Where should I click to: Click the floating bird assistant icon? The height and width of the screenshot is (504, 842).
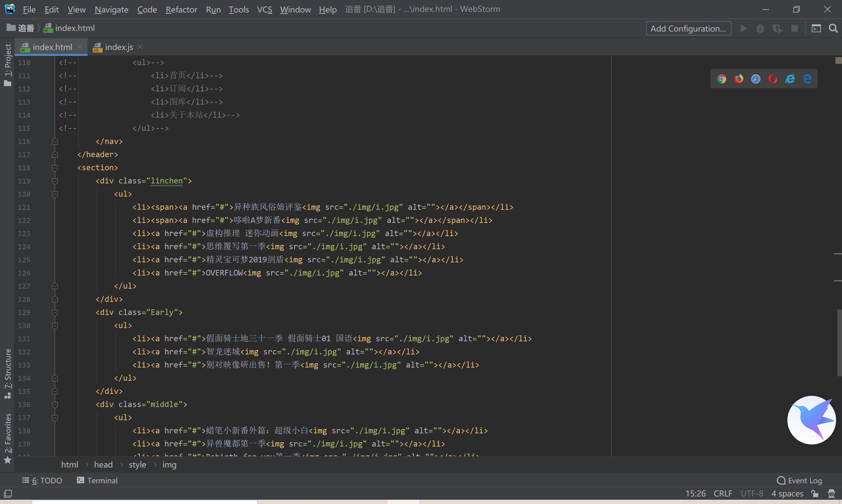point(811,420)
